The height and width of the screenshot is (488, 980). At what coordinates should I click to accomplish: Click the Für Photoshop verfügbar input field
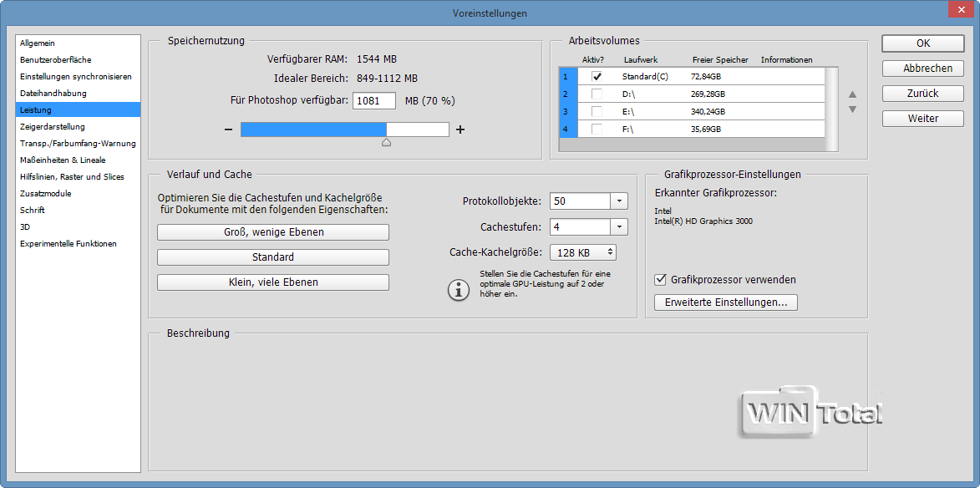pos(374,101)
